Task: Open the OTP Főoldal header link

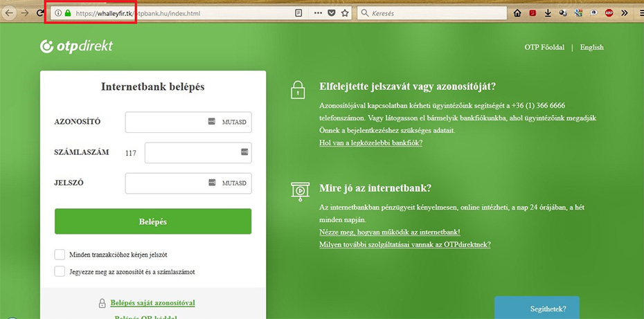Action: pos(544,48)
